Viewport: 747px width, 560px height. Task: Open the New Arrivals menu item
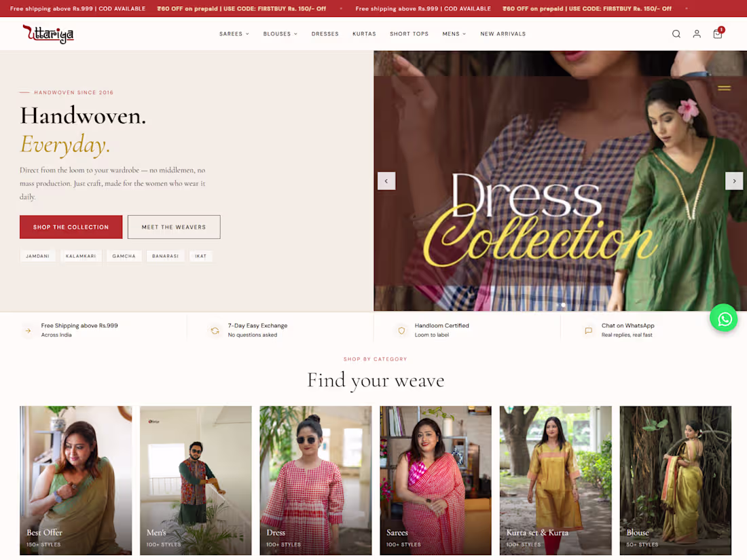[503, 34]
